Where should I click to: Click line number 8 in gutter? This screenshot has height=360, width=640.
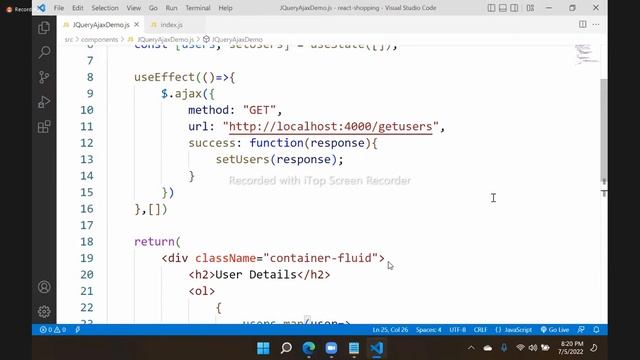pyautogui.click(x=90, y=77)
